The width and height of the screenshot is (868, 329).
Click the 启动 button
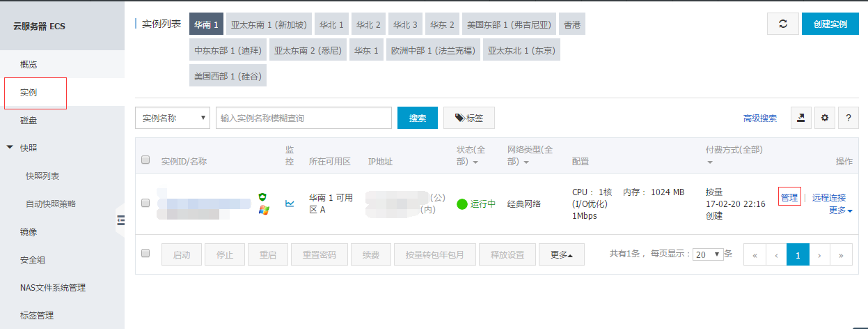click(182, 255)
